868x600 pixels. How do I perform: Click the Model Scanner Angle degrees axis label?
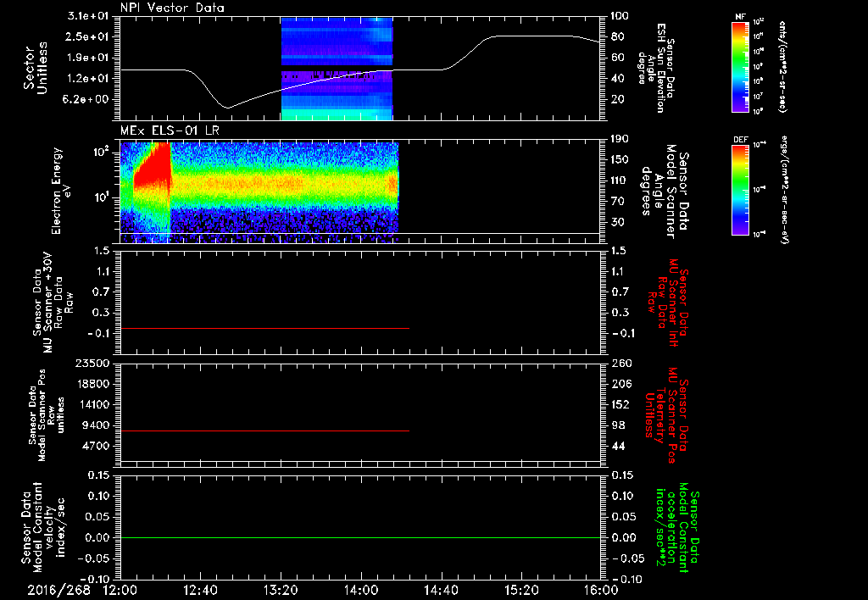pos(665,192)
